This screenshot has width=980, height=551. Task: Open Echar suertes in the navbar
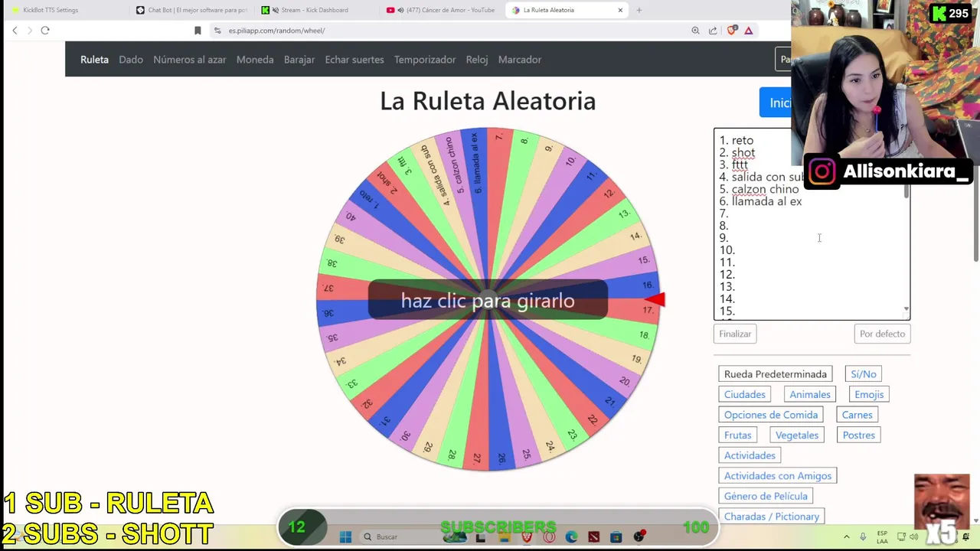pos(354,60)
